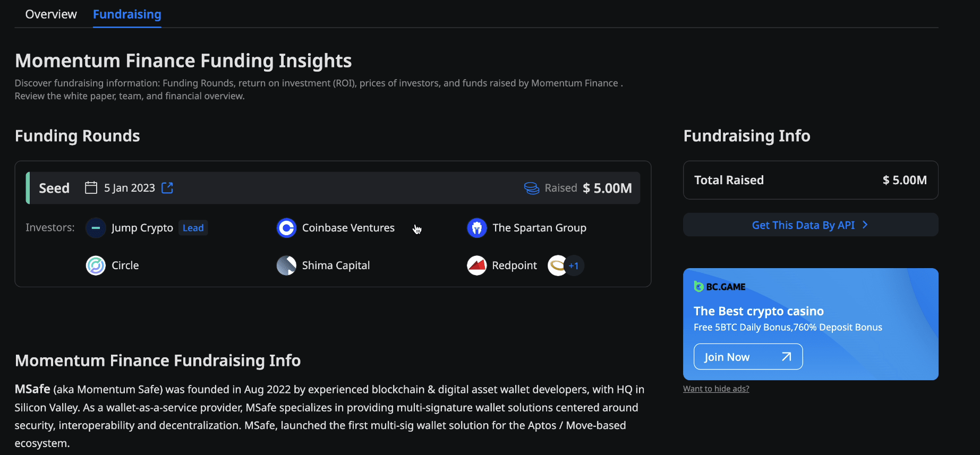980x455 pixels.
Task: Click the Get This Data By API button
Action: (811, 225)
